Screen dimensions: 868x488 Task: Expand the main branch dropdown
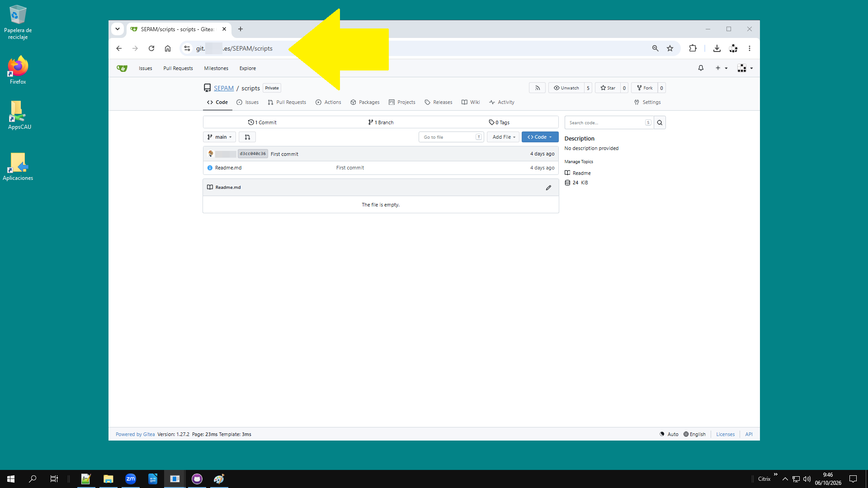point(219,137)
